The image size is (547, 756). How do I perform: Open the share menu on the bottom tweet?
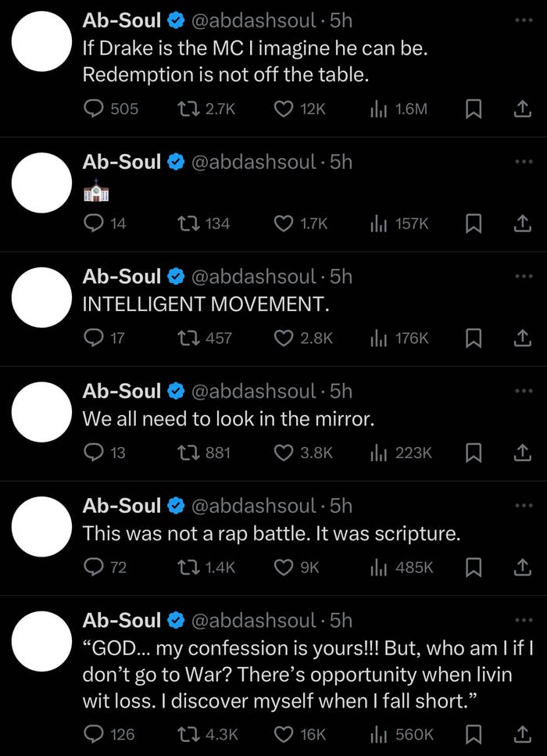click(524, 734)
